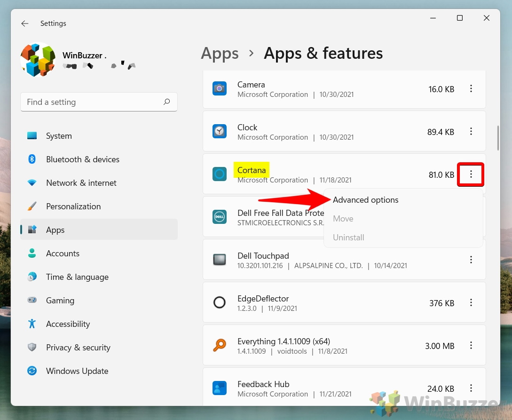Click the Windows Update sync icon
The width and height of the screenshot is (512, 420).
click(32, 371)
